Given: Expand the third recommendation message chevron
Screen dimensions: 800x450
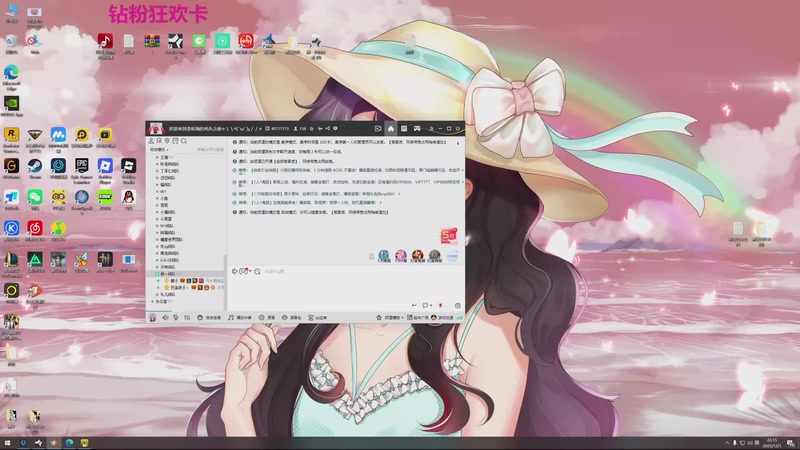Looking at the screenshot, I should pos(399,194).
